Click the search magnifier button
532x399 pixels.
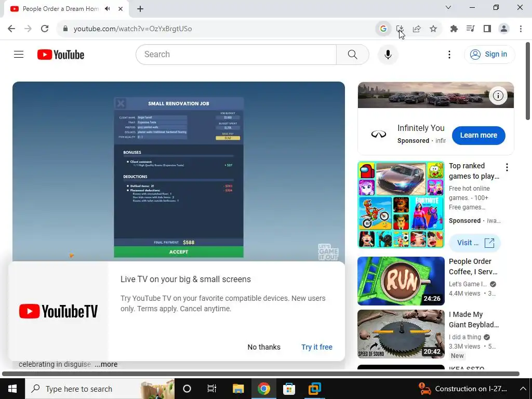tap(353, 54)
